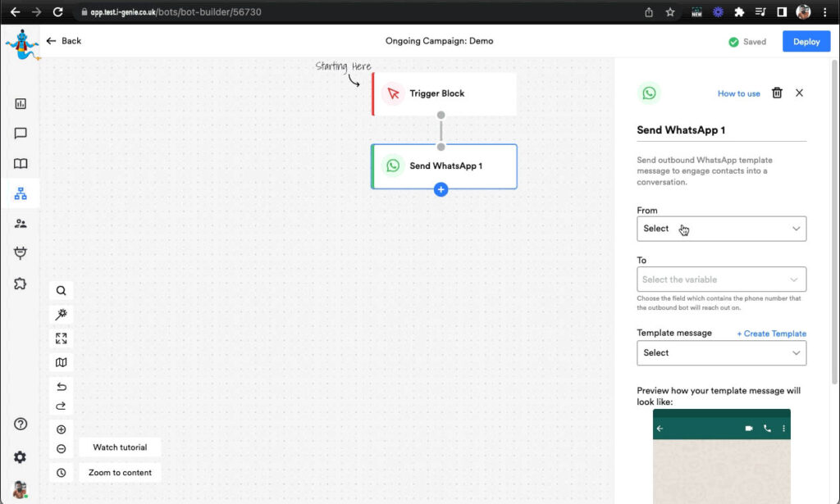Viewport: 840px width, 504px height.
Task: Add a block with the blue plus button
Action: coord(441,190)
